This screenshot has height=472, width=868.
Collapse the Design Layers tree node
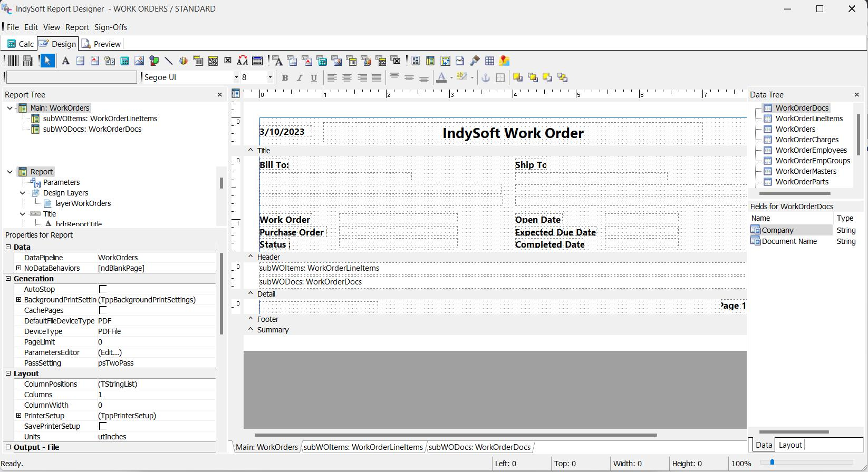(23, 193)
